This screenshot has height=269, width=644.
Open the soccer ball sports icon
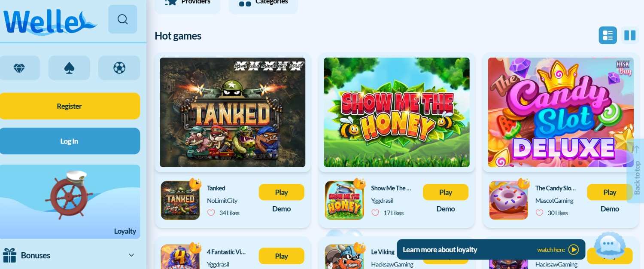[119, 68]
